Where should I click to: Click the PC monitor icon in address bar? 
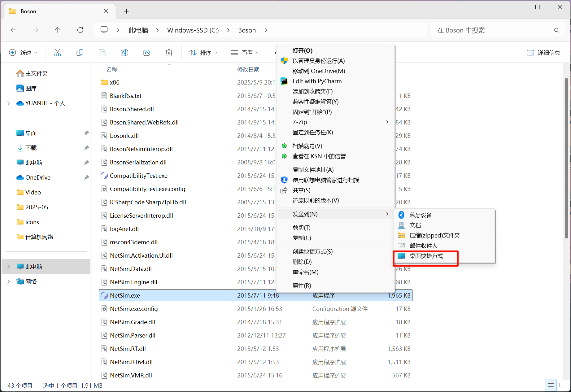point(104,30)
